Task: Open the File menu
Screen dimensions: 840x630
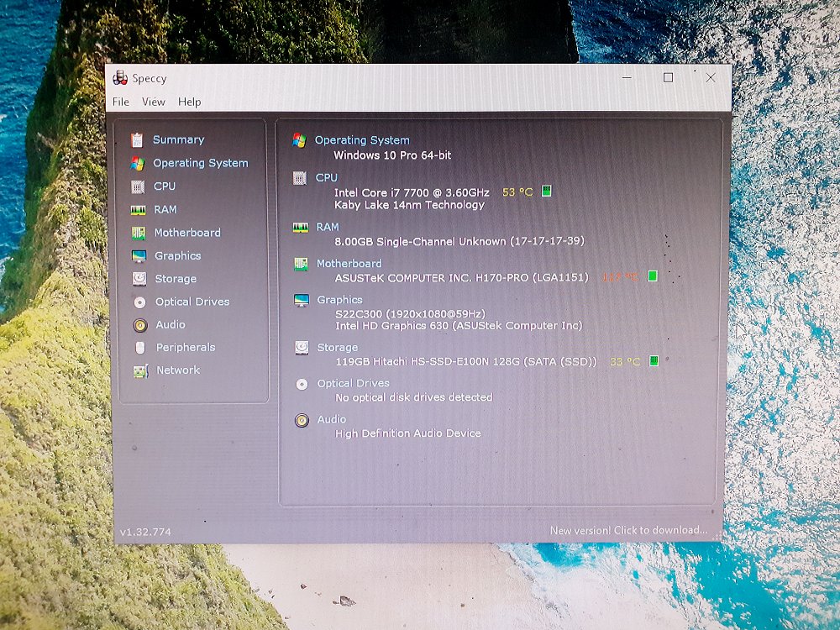Action: point(121,102)
